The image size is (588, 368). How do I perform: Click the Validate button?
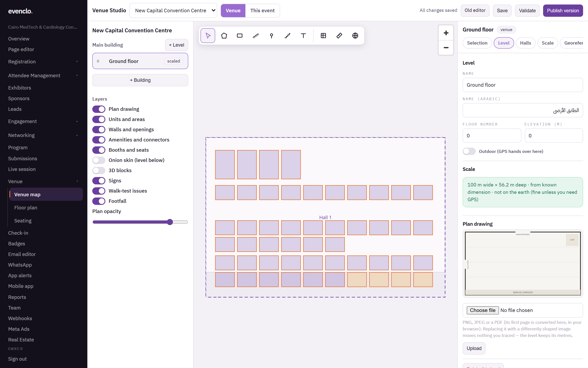(527, 10)
